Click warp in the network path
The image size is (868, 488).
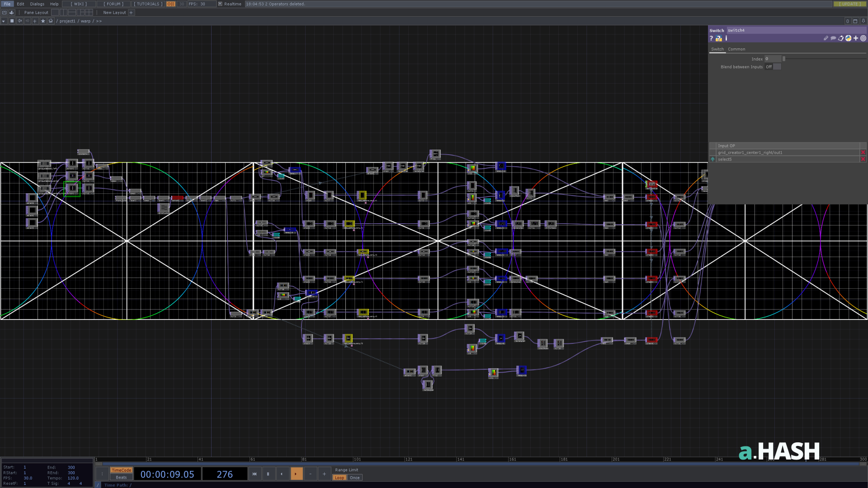85,21
